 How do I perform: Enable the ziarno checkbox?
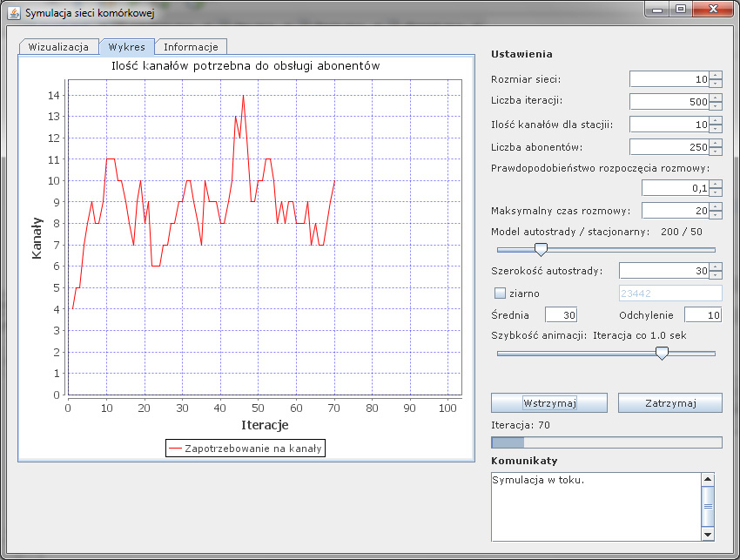pos(500,293)
